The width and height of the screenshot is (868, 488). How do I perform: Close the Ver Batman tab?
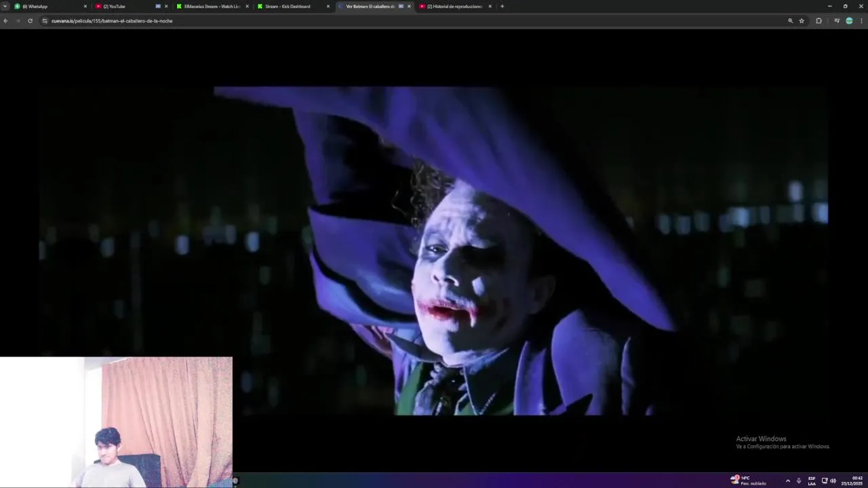pos(409,6)
